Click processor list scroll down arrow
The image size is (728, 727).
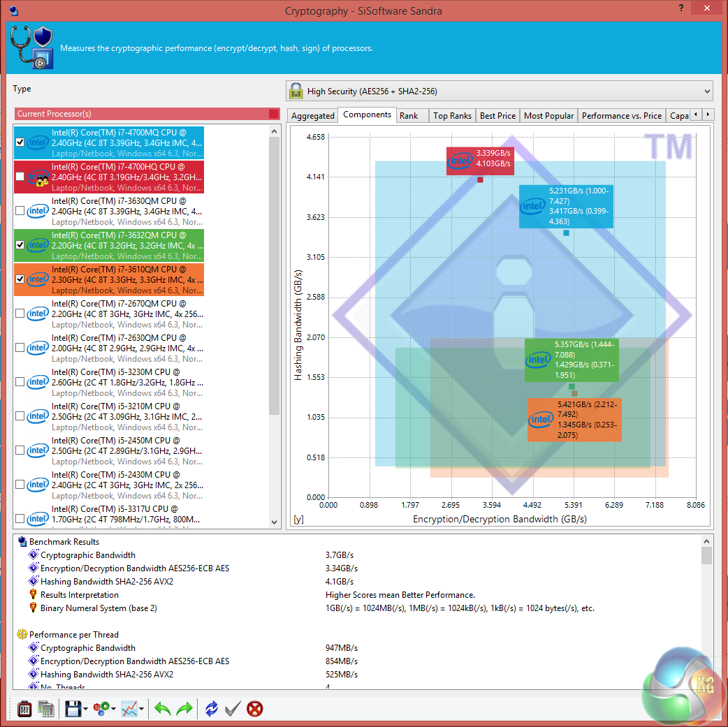pos(274,522)
